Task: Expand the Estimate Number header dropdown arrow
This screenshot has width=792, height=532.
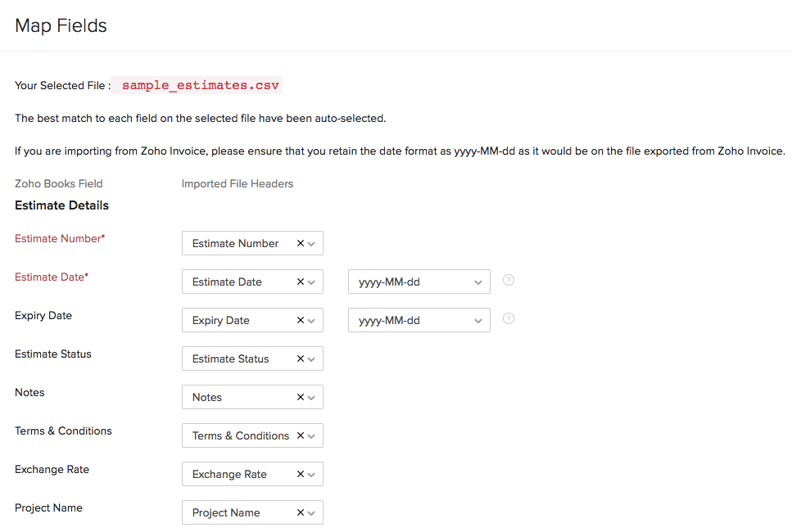Action: tap(312, 244)
